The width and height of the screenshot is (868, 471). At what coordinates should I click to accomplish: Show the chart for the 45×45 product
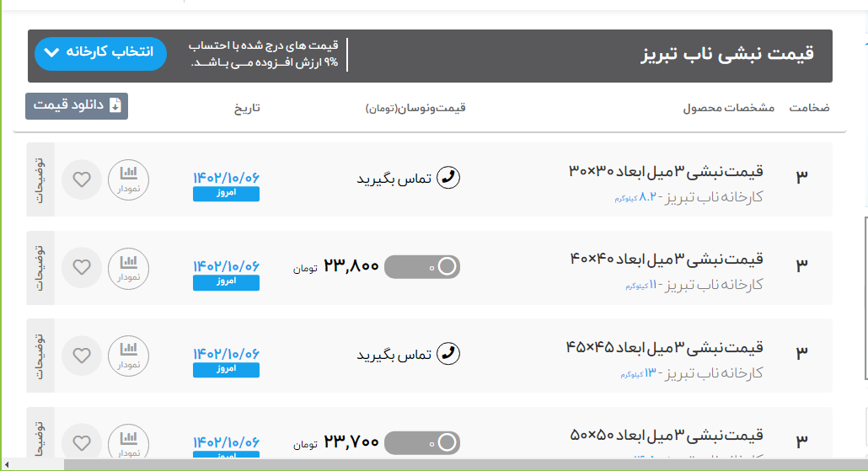128,355
